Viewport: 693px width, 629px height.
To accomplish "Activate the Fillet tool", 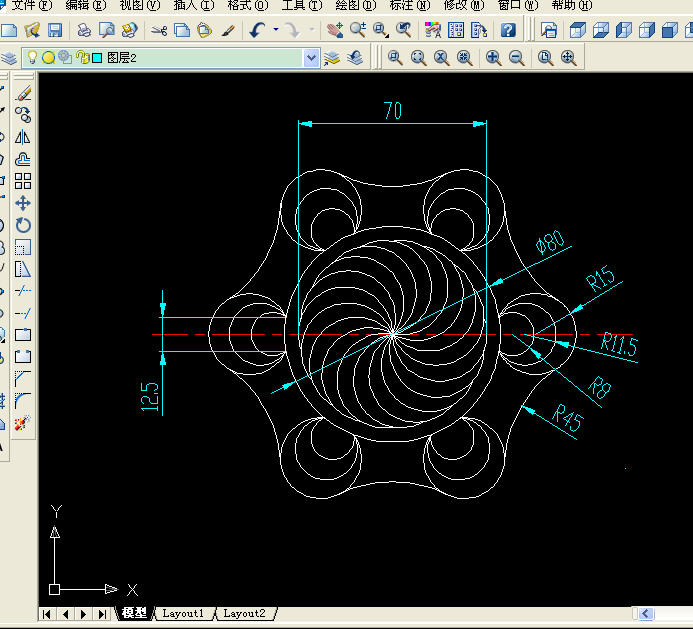I will pos(23,400).
